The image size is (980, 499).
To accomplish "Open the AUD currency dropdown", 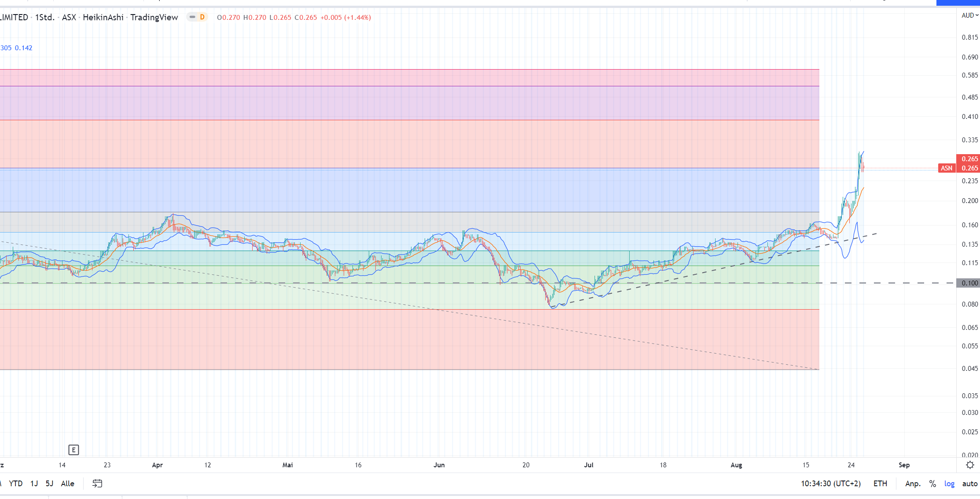I will [x=969, y=15].
